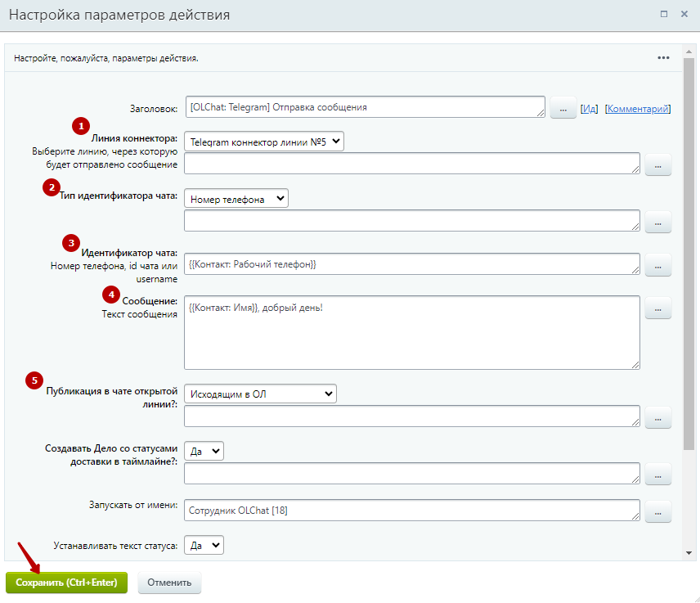700x603 pixels.
Task: Open value picker for Идентификатор чата field
Action: pyautogui.click(x=657, y=264)
